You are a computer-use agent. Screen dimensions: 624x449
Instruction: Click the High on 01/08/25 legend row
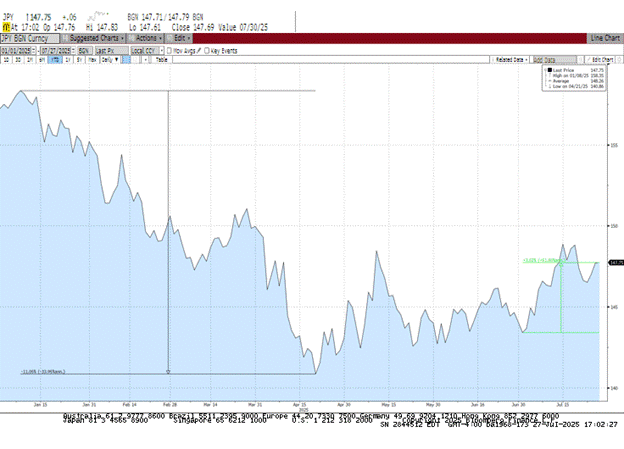[x=574, y=75]
